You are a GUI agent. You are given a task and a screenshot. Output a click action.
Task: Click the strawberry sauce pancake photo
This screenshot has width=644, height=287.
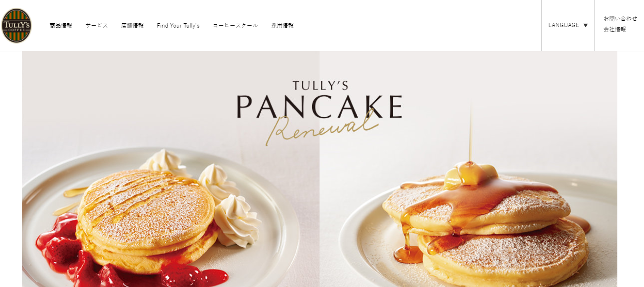(x=171, y=169)
